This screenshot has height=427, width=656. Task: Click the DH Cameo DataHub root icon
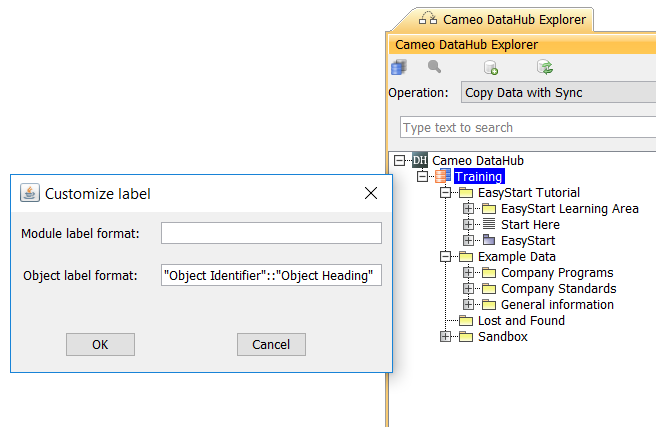click(x=420, y=160)
